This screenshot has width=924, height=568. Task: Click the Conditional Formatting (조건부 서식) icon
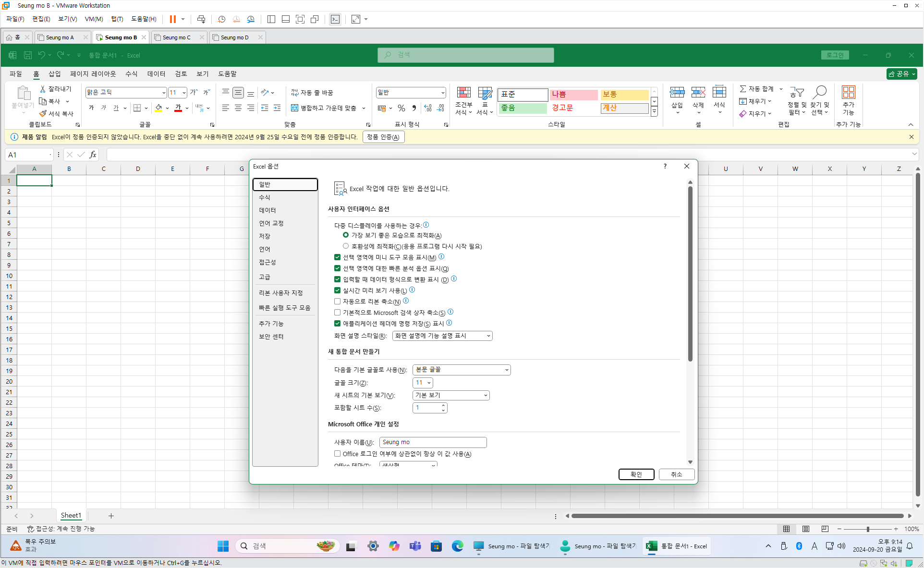click(463, 93)
